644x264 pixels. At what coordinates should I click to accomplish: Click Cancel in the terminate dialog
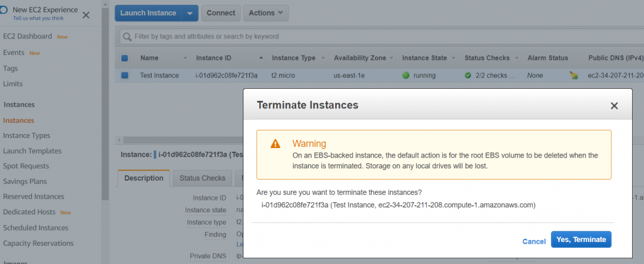pos(534,241)
